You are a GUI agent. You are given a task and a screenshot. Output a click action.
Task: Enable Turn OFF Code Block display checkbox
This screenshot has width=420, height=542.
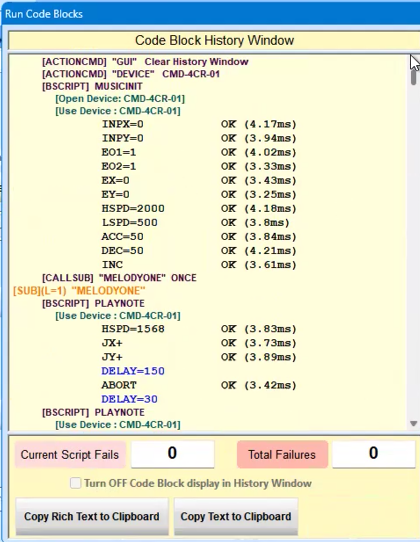pos(75,483)
